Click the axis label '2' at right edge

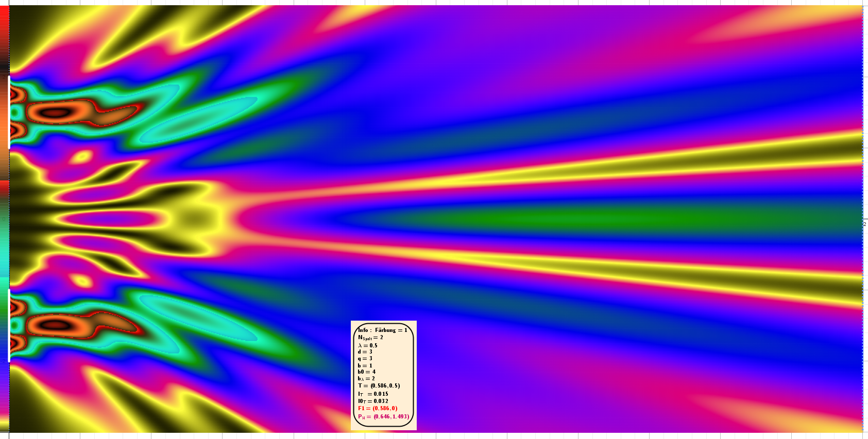[x=865, y=224]
